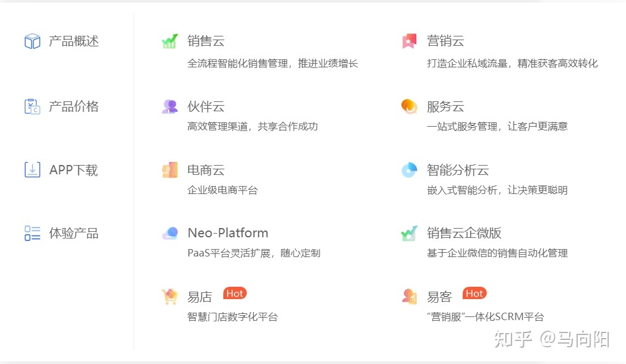Click the 服务云 orange circle icon
This screenshot has height=364, width=626.
(409, 106)
